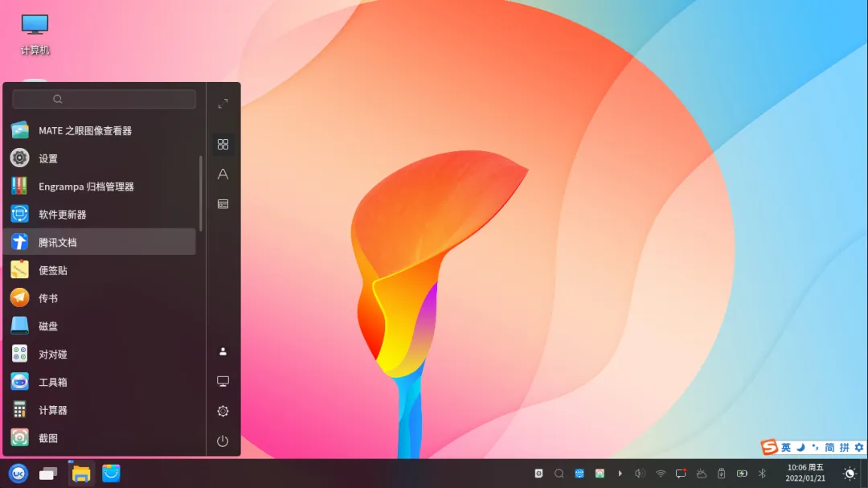Open computer from start menu sidebar
The width and height of the screenshot is (868, 488).
click(223, 381)
